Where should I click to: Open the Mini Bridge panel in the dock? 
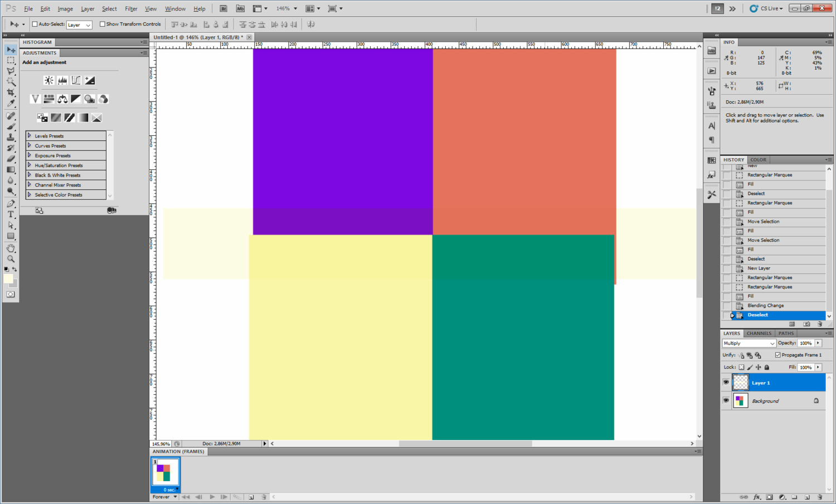(x=712, y=51)
